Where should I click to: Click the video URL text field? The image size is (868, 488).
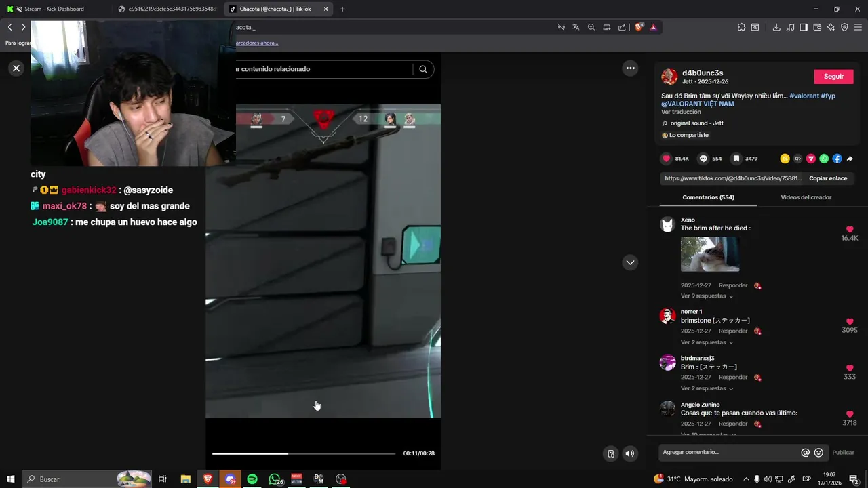point(732,178)
